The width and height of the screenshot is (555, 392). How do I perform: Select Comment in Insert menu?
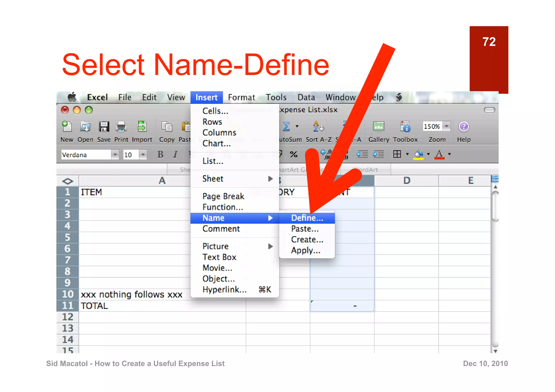coord(235,229)
